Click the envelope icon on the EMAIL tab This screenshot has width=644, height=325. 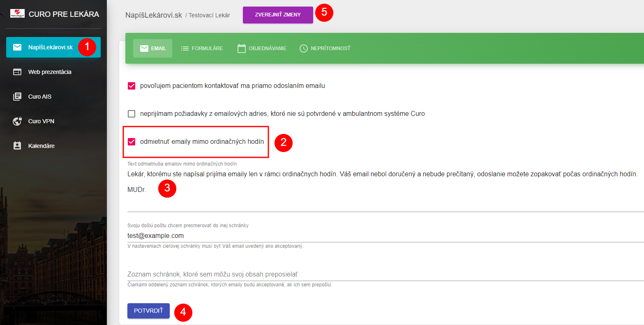click(x=144, y=48)
